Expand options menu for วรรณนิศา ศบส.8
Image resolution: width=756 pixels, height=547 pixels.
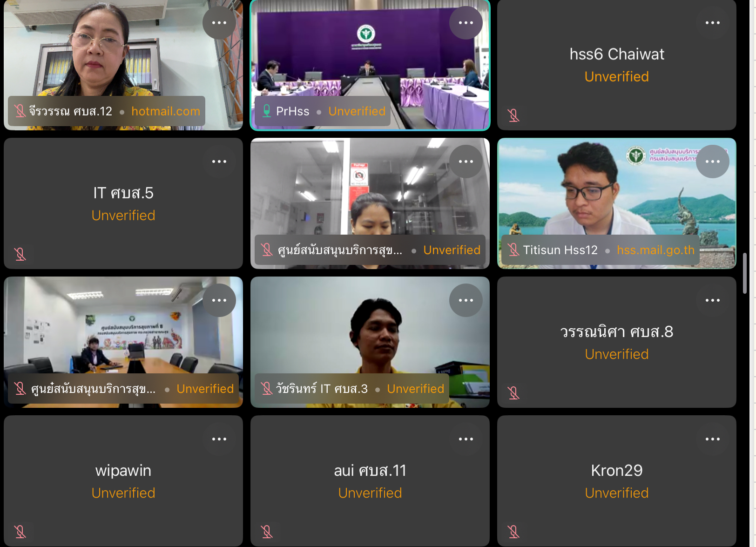pyautogui.click(x=712, y=300)
